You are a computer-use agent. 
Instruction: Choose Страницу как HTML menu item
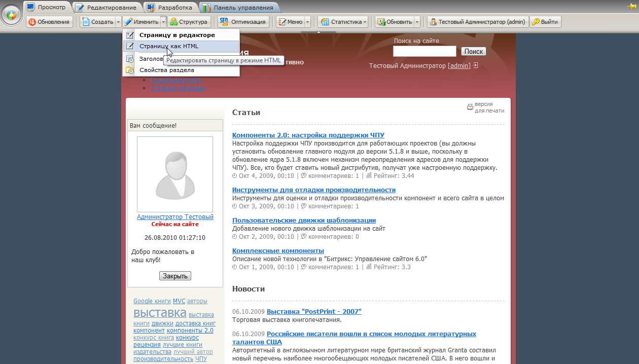181,46
